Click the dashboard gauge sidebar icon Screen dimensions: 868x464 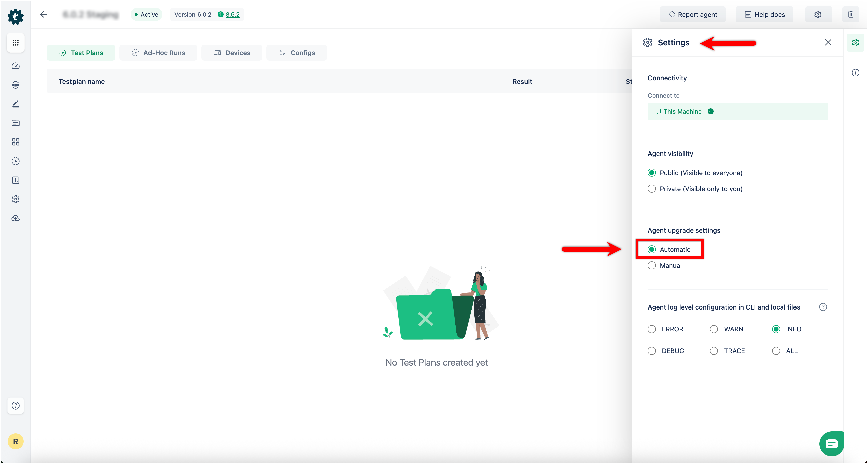point(16,66)
